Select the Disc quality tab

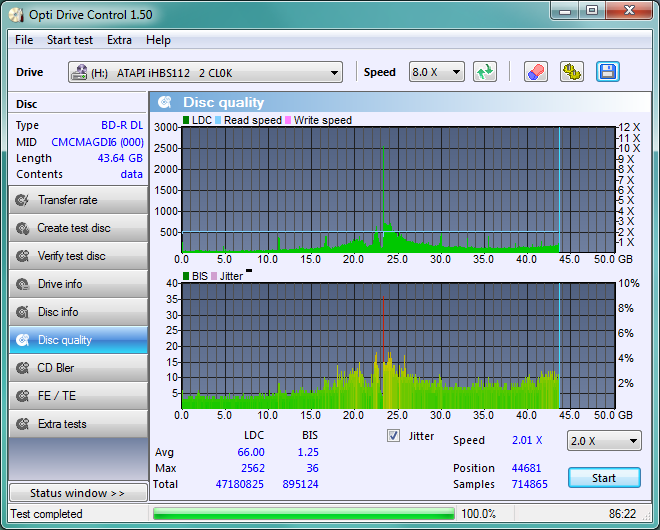coord(78,340)
